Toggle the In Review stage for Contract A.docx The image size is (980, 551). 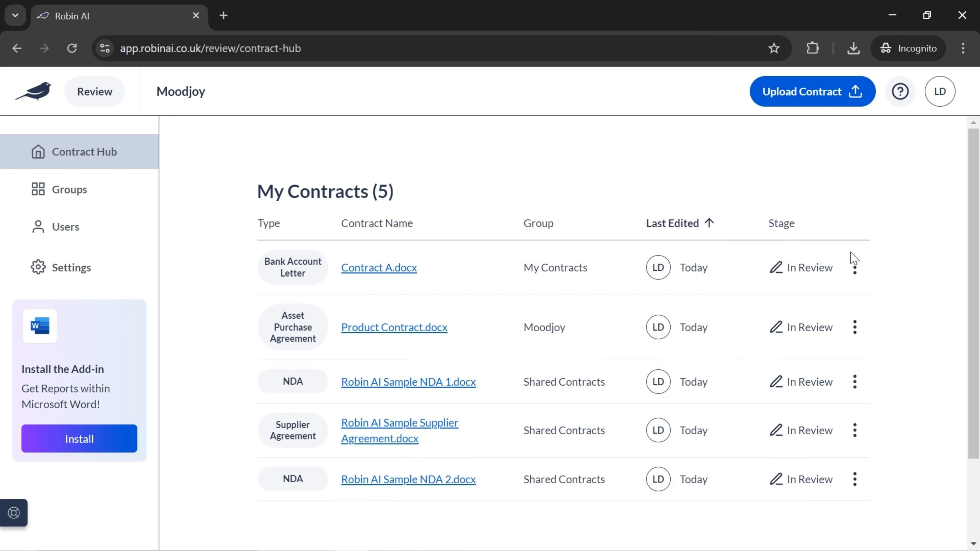[x=802, y=267]
